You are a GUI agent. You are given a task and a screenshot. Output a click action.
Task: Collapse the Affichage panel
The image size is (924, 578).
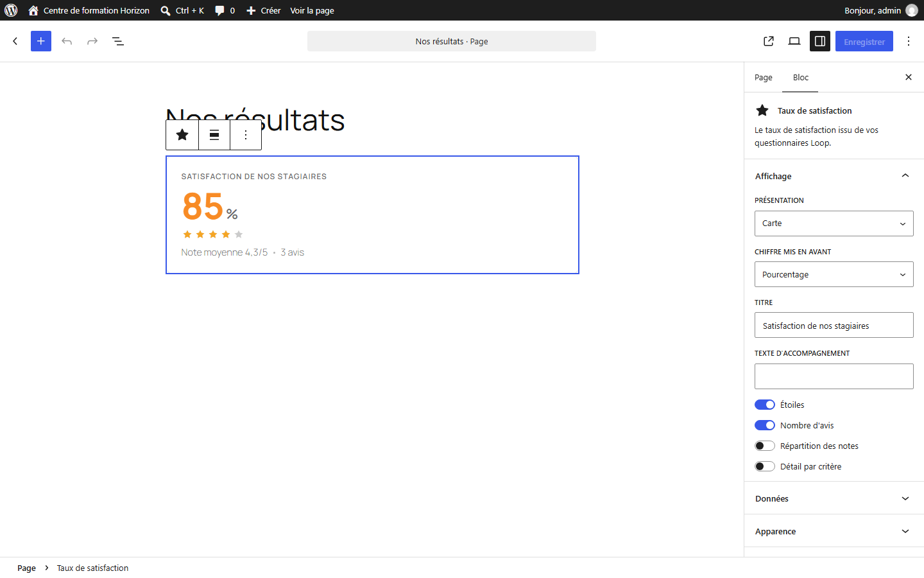[834, 176]
